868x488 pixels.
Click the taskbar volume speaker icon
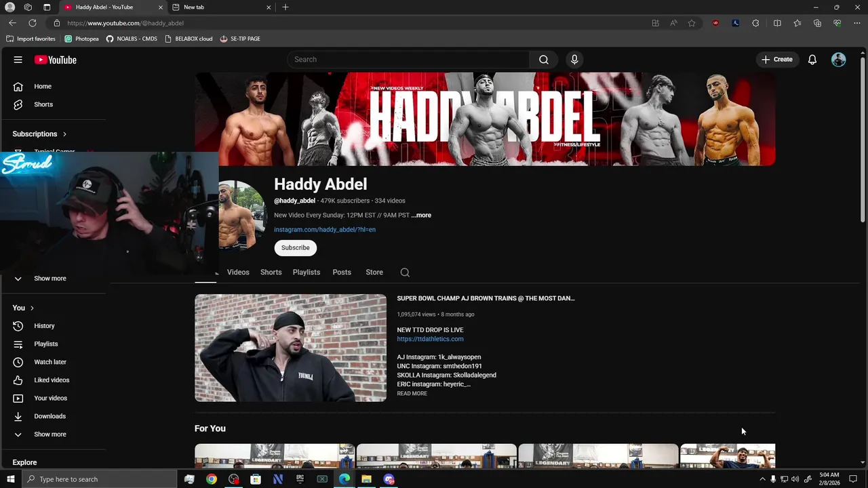795,479
